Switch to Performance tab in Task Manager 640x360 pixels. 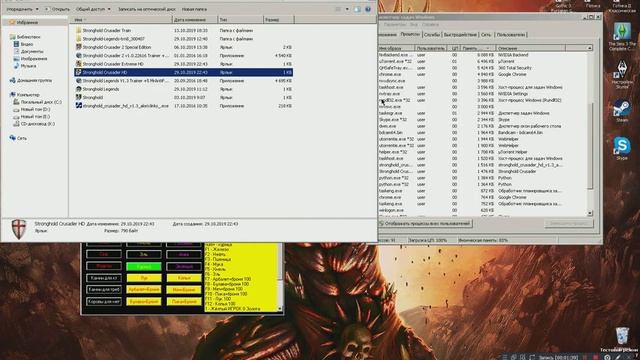[460, 35]
